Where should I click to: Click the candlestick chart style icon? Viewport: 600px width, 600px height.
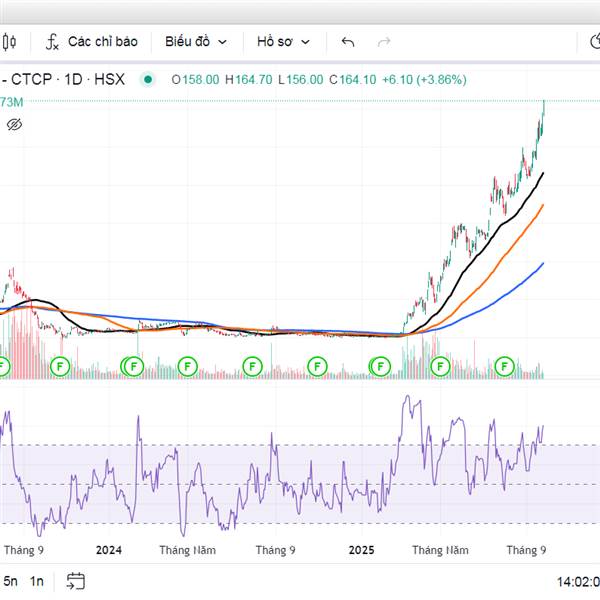coord(9,42)
